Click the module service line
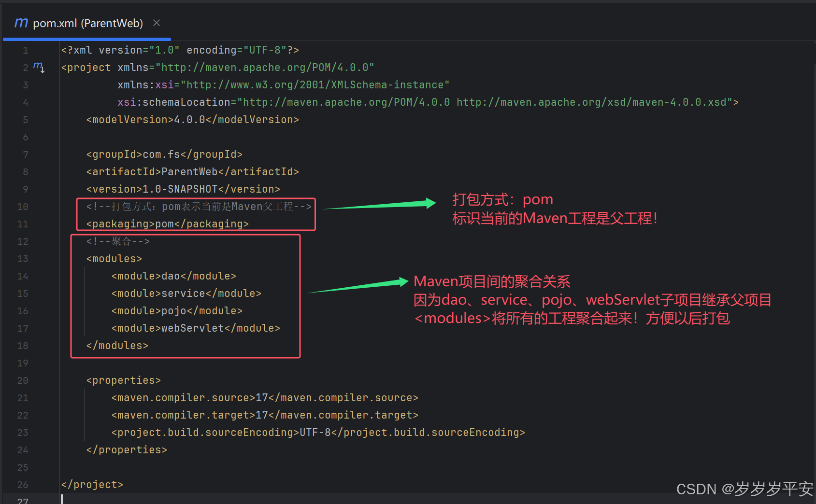816x504 pixels. click(x=186, y=294)
